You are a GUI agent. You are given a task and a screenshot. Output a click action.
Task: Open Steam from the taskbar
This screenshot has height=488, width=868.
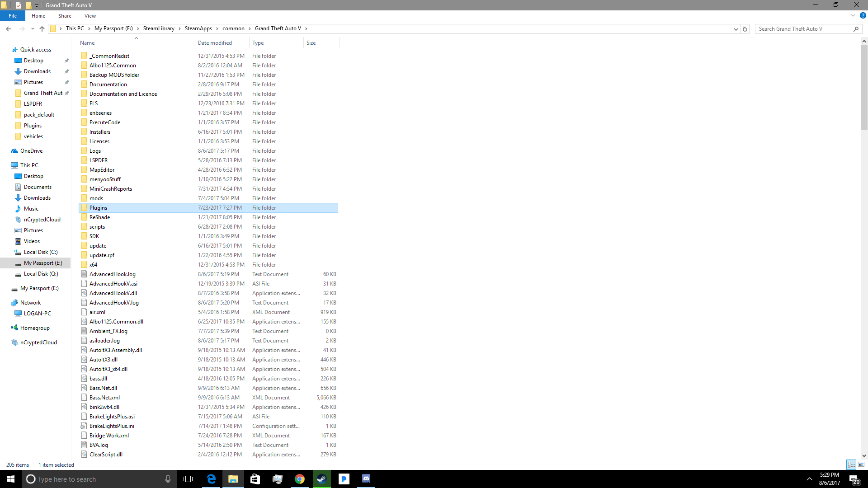coord(321,479)
